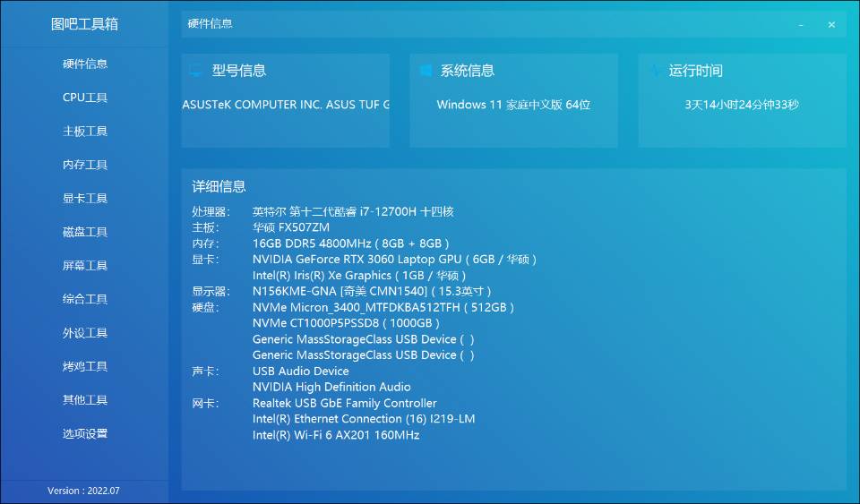Click USB Audio Device entry
860x504 pixels.
click(x=301, y=371)
